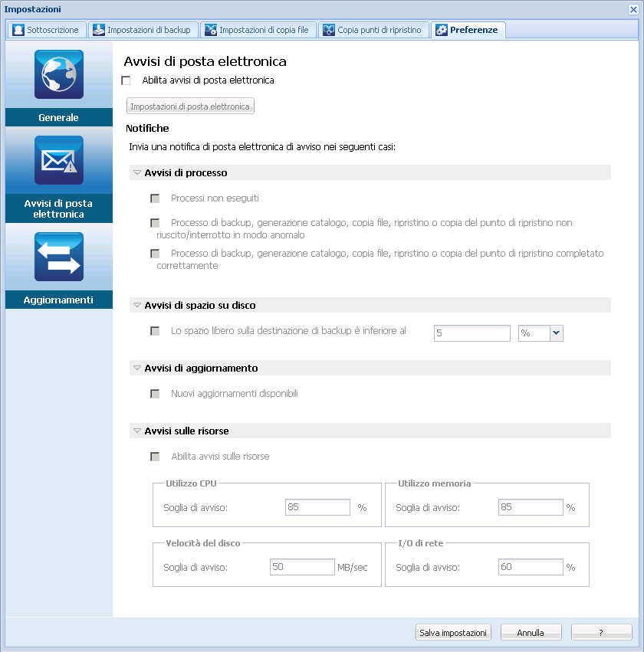Click the Preferenze gear icon
The image size is (644, 652).
pyautogui.click(x=442, y=30)
